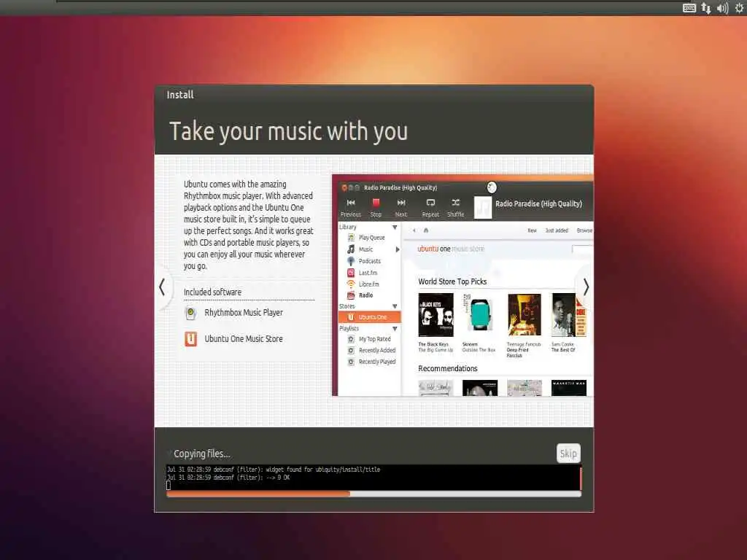Viewport: 747px width, 560px height.
Task: Open the sound volume indicator
Action: pyautogui.click(x=723, y=8)
